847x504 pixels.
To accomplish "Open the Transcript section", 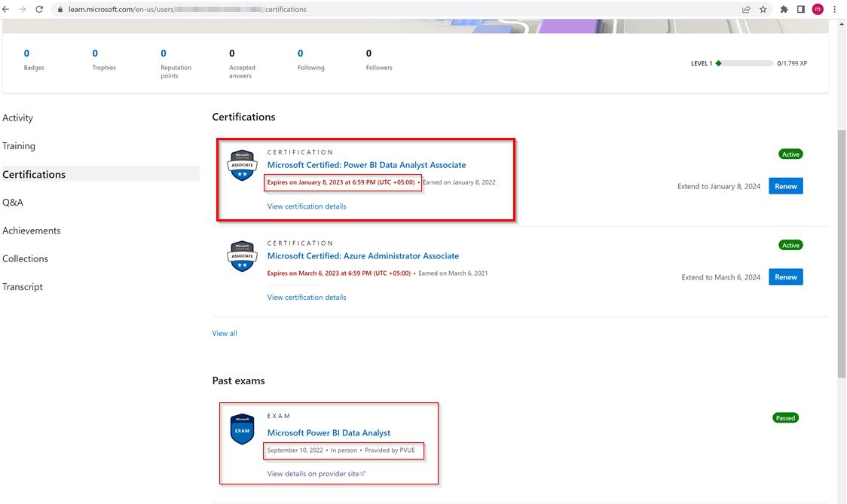I will pos(23,287).
